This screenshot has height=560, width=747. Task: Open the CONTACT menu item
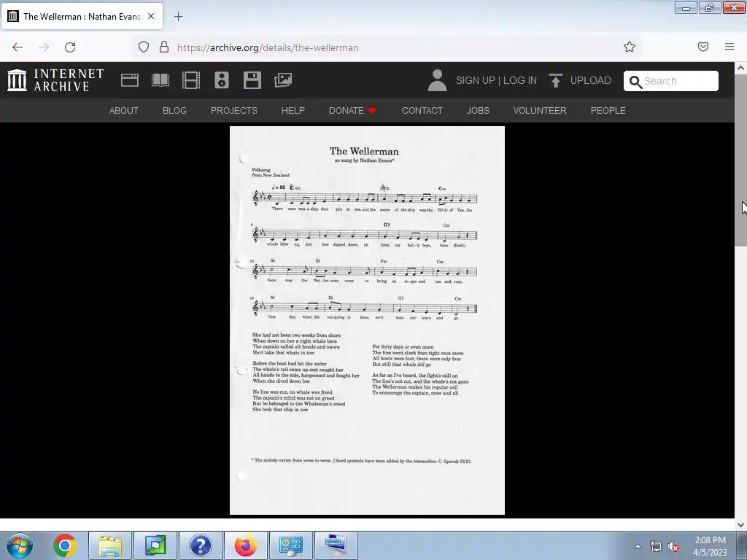422,111
